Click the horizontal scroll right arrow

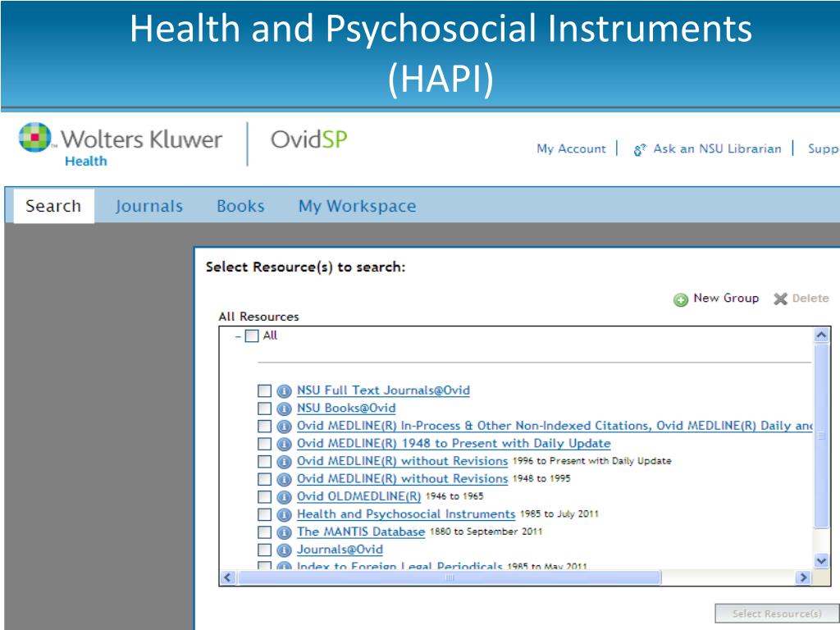click(802, 577)
